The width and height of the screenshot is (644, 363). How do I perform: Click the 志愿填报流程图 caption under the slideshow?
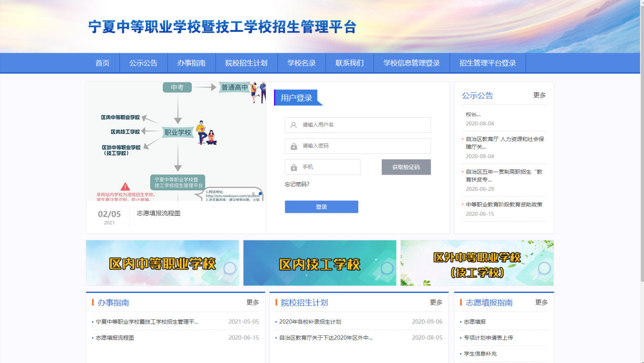click(159, 213)
